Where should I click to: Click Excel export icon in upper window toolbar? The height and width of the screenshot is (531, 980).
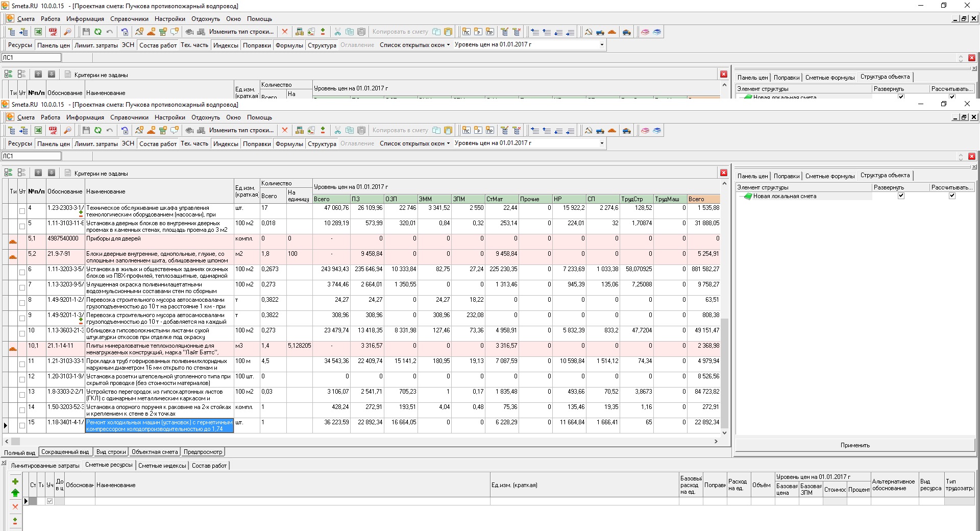(38, 32)
